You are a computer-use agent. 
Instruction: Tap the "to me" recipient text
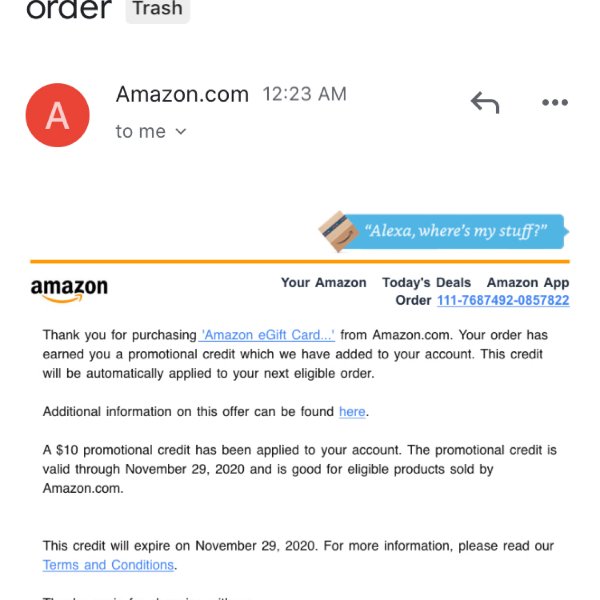pos(141,132)
